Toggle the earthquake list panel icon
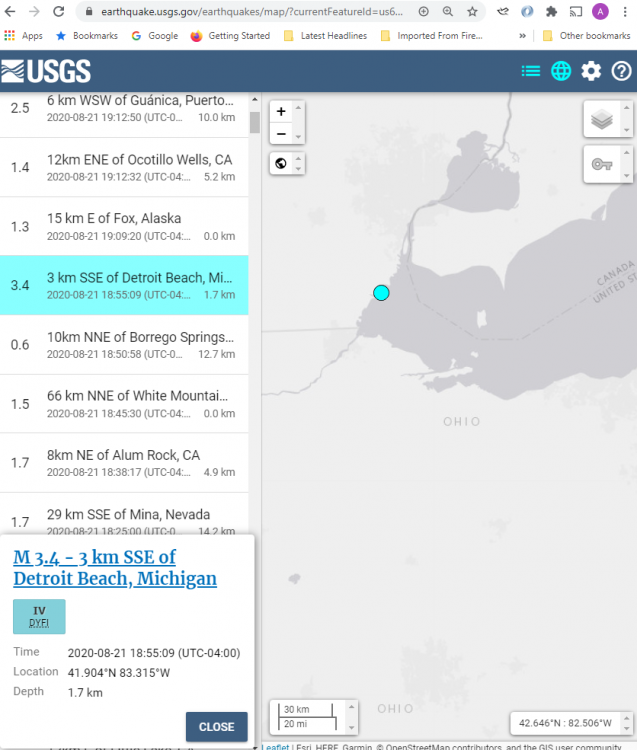Screen dimensions: 637x750 tap(530, 71)
